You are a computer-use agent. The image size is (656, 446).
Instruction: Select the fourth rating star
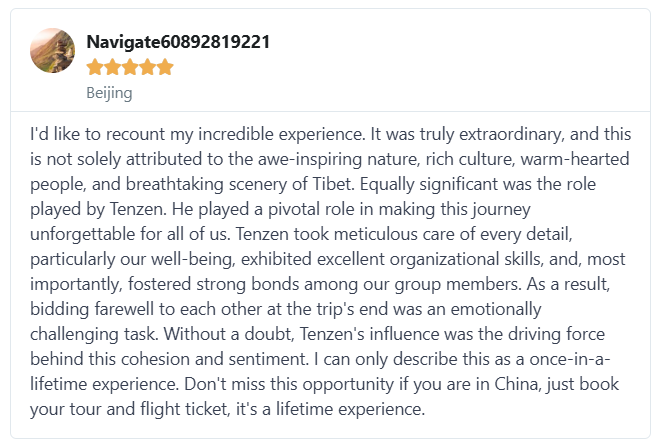[x=147, y=68]
